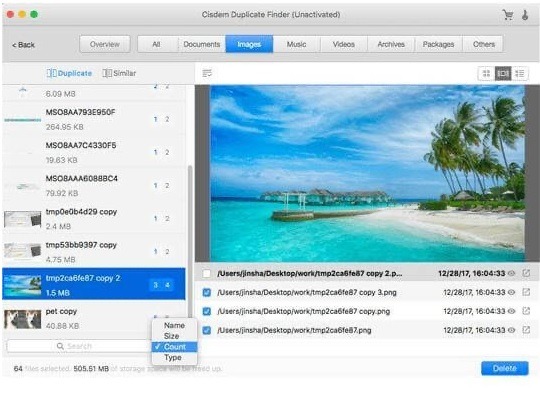Go back with the Back button
The height and width of the screenshot is (408, 540).
23,45
